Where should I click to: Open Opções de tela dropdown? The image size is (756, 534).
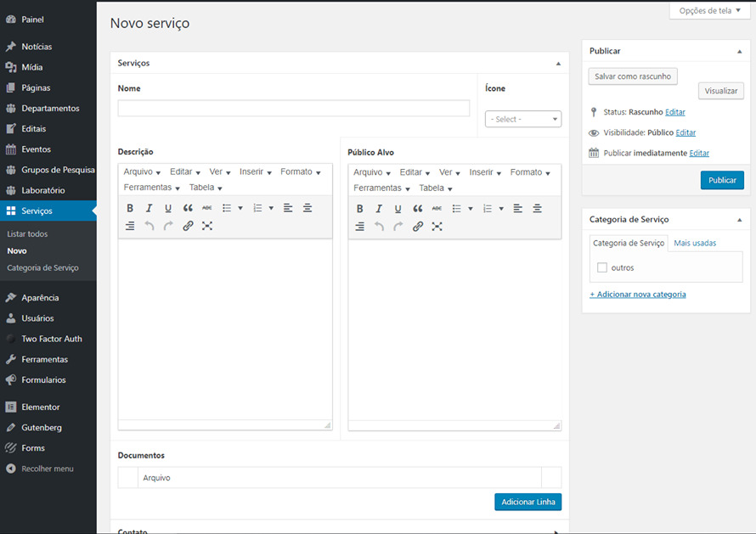(710, 11)
